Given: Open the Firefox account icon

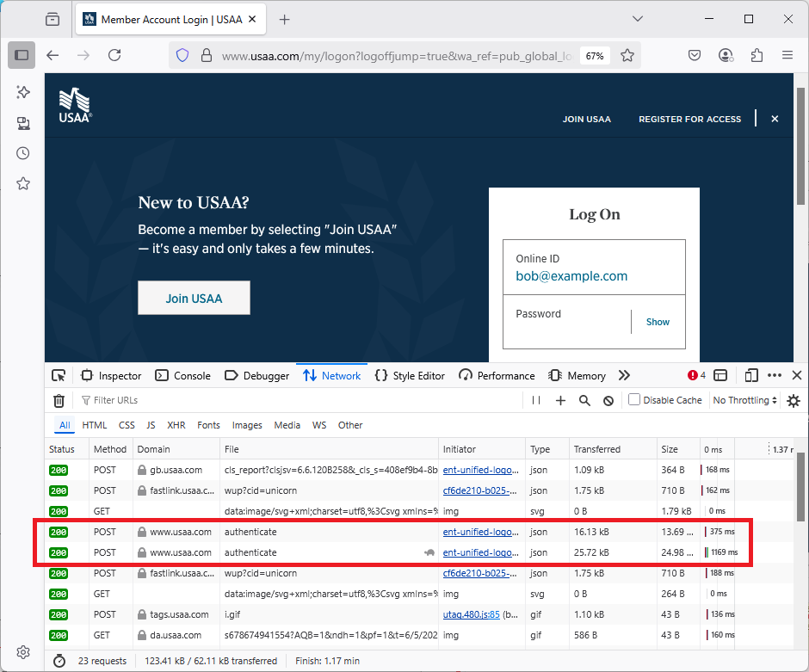Looking at the screenshot, I should click(726, 55).
